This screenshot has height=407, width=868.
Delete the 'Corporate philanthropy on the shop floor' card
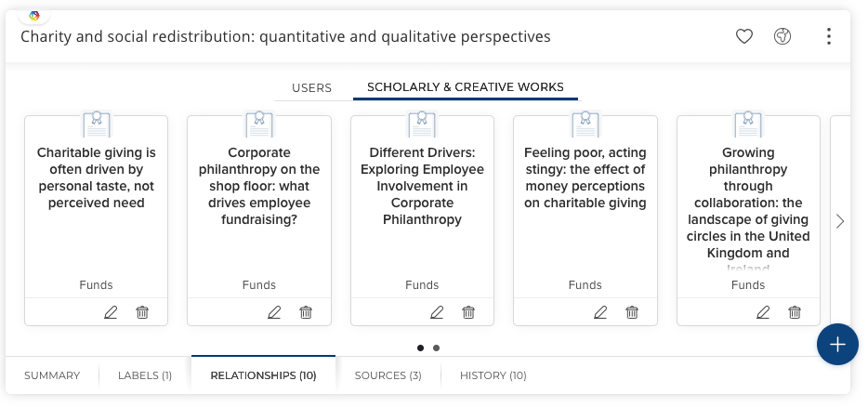306,312
